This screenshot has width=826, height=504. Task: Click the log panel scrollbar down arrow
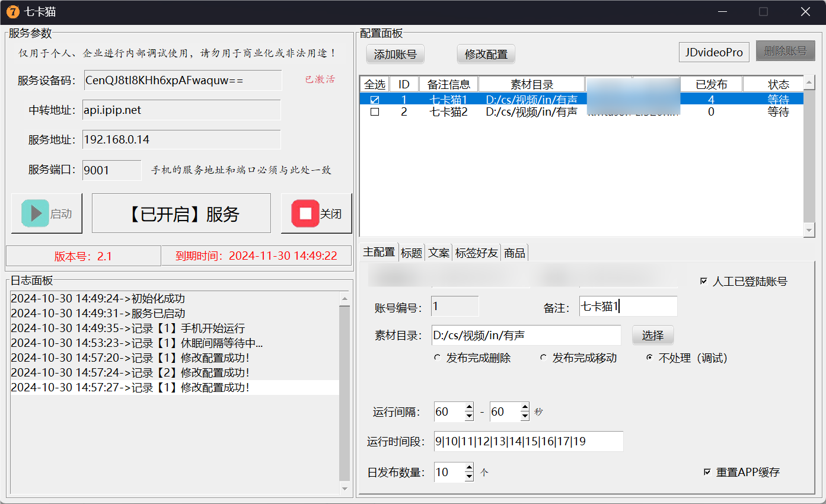pos(345,489)
